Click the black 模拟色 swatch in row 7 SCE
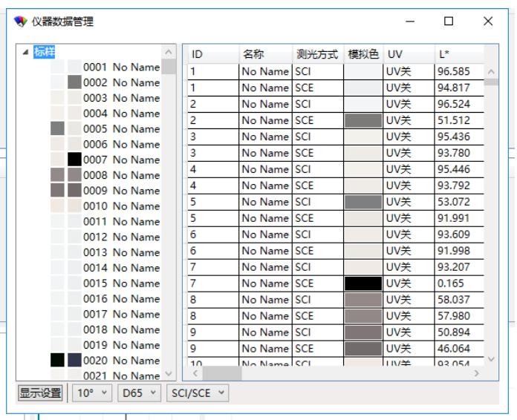 pos(362,283)
